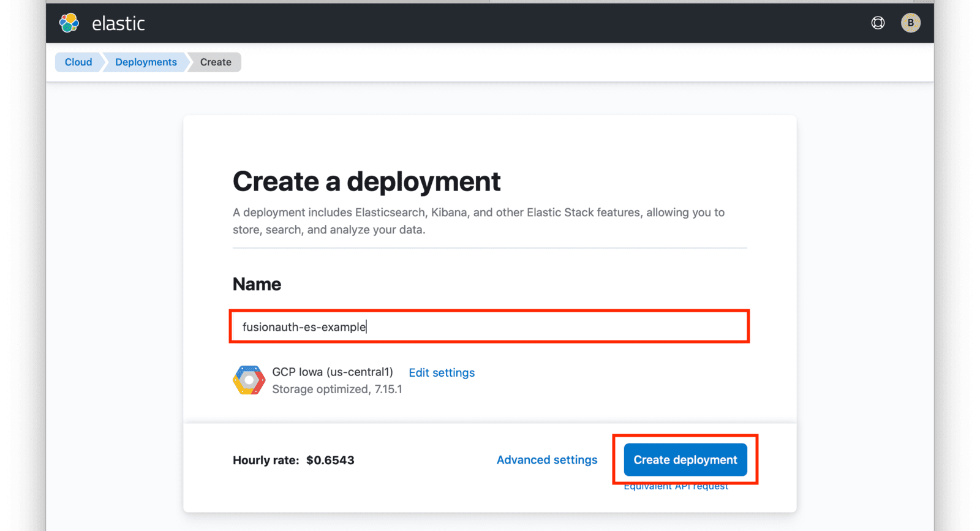This screenshot has height=531, width=980.
Task: Open the Edit settings link
Action: pos(442,372)
